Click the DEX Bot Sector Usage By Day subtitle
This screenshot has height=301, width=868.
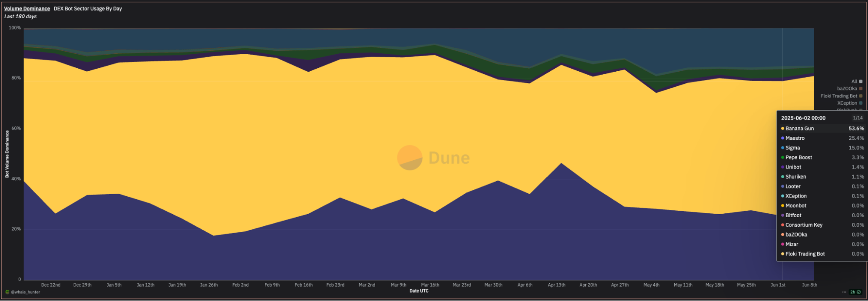pyautogui.click(x=88, y=9)
